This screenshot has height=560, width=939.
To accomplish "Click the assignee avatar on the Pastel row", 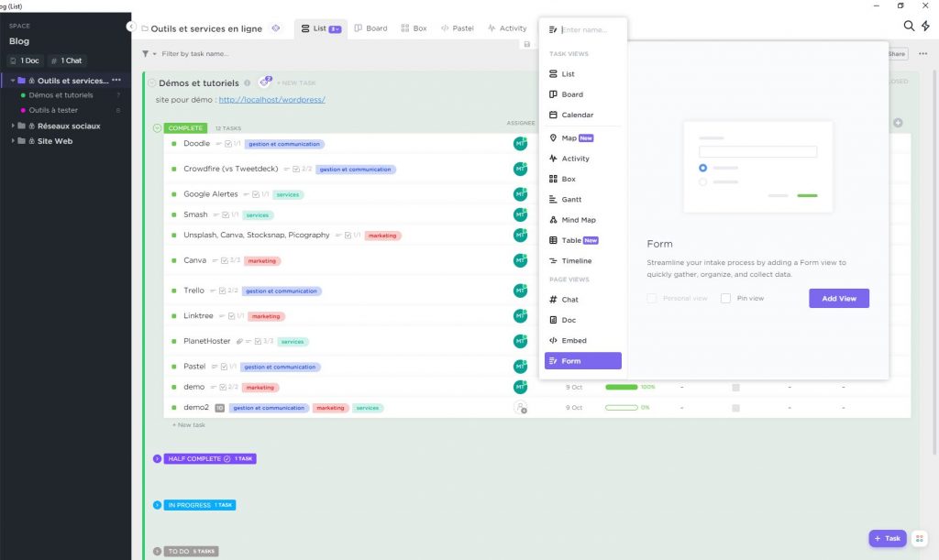I will [x=520, y=367].
